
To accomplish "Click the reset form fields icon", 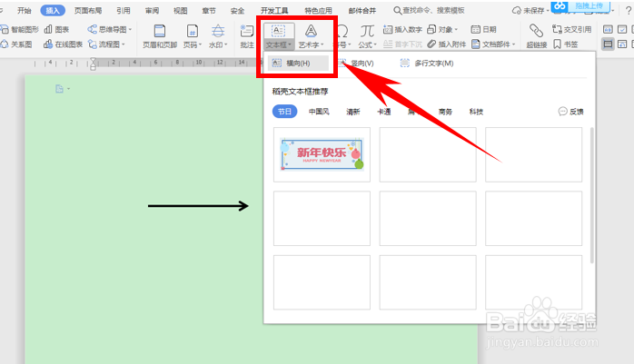I will (622, 44).
